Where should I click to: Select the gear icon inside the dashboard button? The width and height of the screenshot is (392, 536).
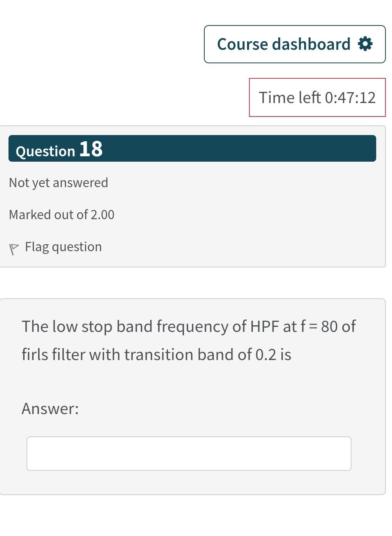pos(365,44)
